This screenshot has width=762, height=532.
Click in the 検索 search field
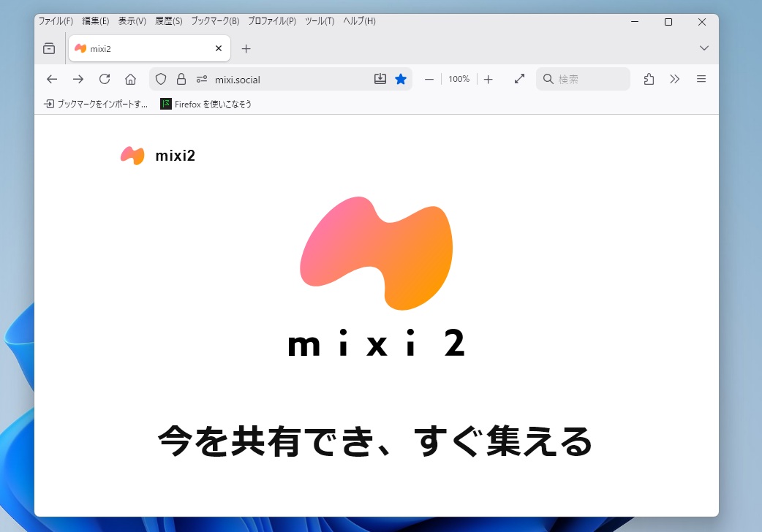tap(589, 79)
